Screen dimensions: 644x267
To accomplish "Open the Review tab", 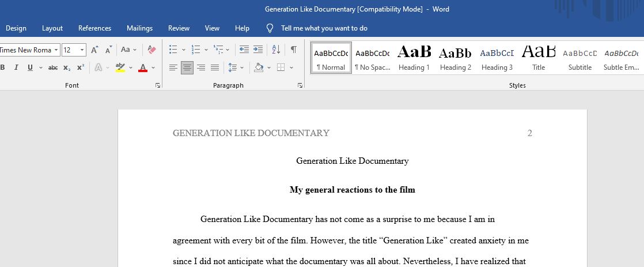I will (179, 28).
